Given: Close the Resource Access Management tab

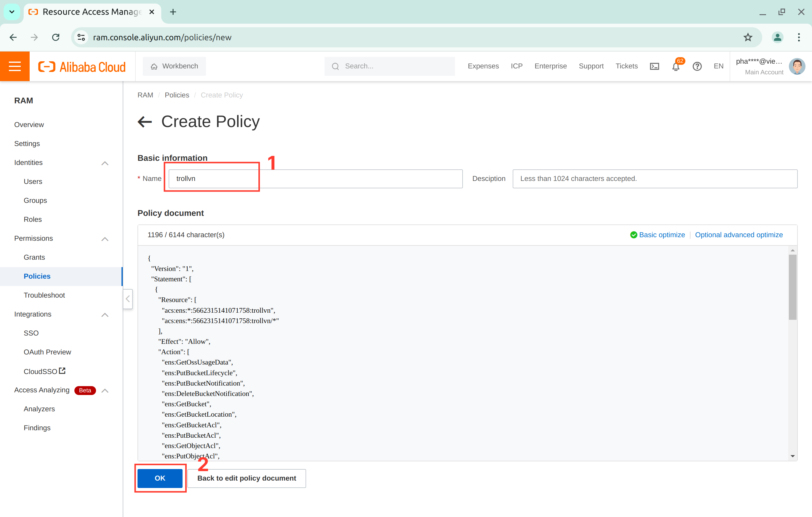Looking at the screenshot, I should tap(152, 12).
